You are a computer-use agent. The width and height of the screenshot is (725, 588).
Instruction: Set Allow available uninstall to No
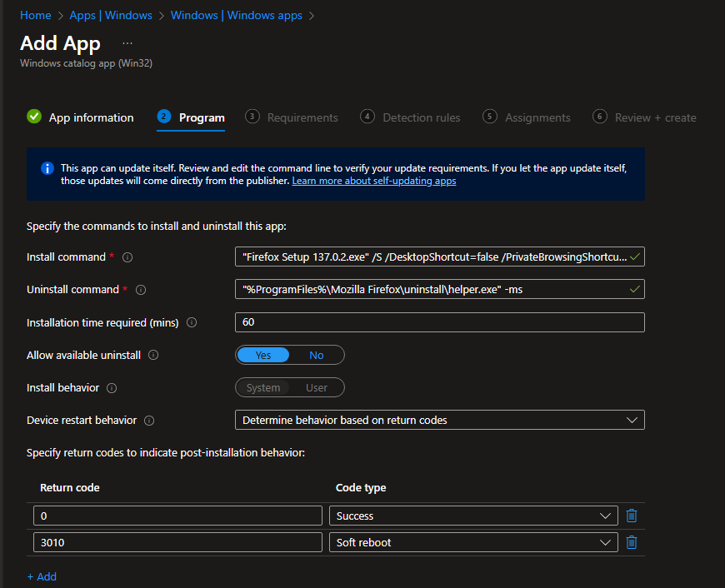pos(317,356)
